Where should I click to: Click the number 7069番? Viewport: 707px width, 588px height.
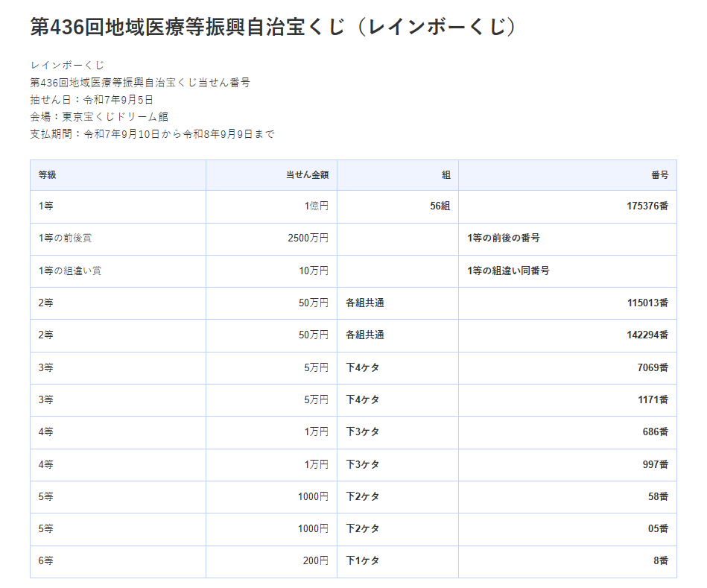[653, 367]
